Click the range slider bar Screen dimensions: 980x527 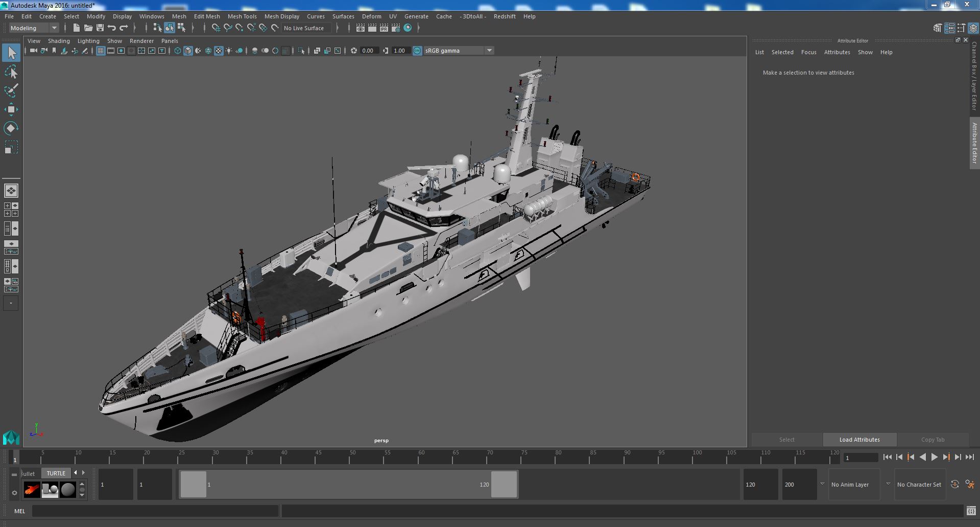[349, 484]
